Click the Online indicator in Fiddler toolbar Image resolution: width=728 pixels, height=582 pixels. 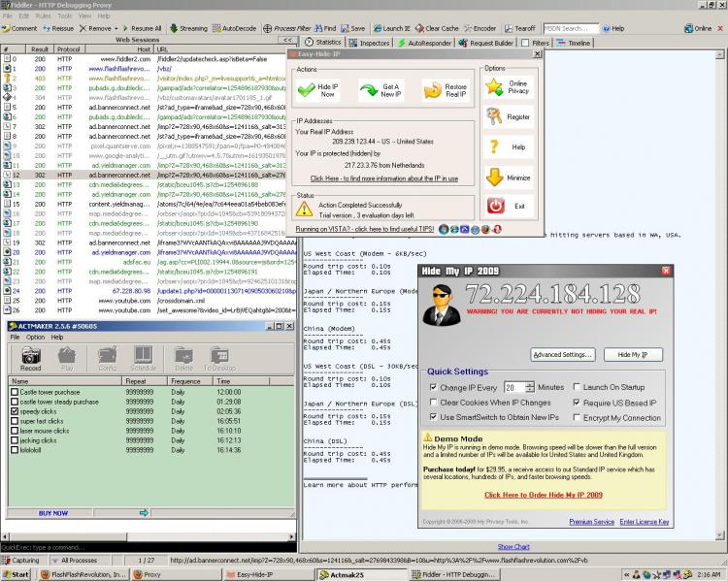click(698, 28)
